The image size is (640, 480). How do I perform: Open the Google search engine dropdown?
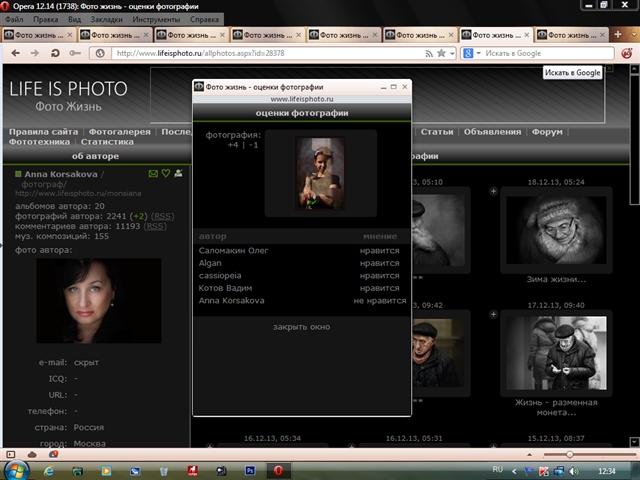[x=478, y=53]
